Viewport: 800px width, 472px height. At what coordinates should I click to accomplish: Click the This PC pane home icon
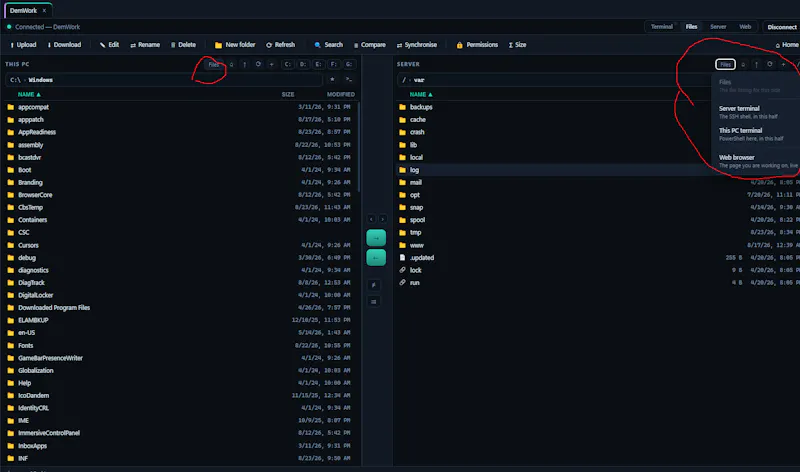tap(232, 64)
